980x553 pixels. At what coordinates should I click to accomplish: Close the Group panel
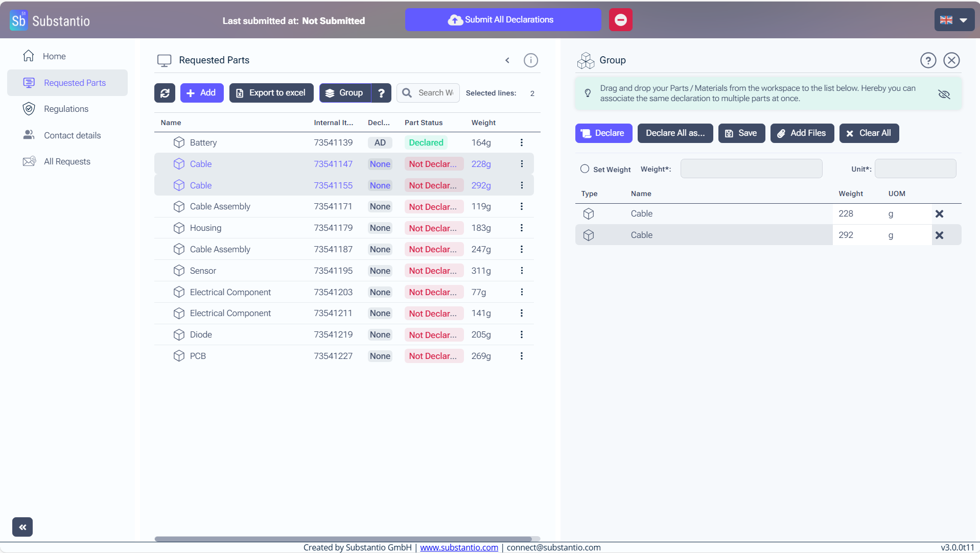(x=951, y=60)
